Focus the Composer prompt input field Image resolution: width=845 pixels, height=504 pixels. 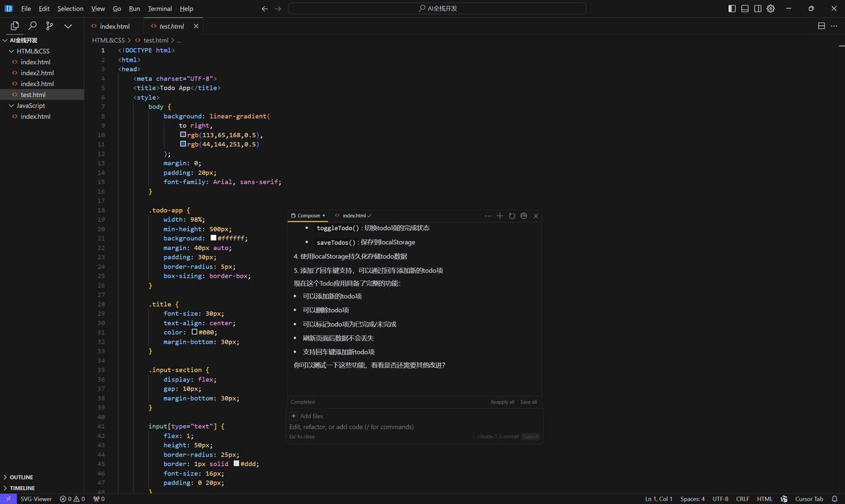click(415, 427)
